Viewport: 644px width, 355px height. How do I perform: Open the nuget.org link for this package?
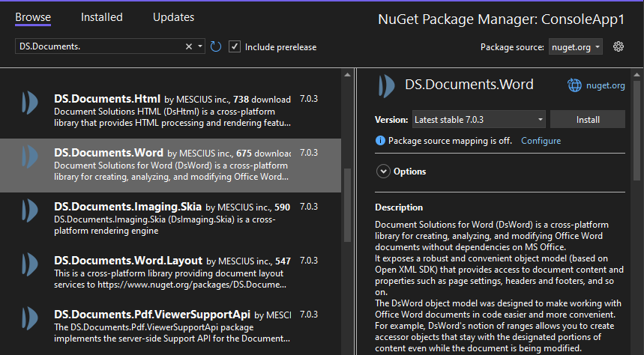click(606, 85)
